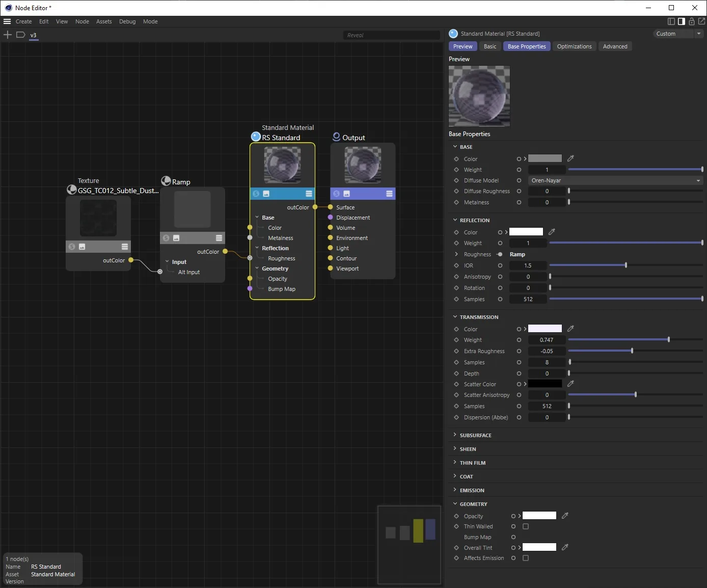Open the Assets menu
The height and width of the screenshot is (588, 707).
104,21
